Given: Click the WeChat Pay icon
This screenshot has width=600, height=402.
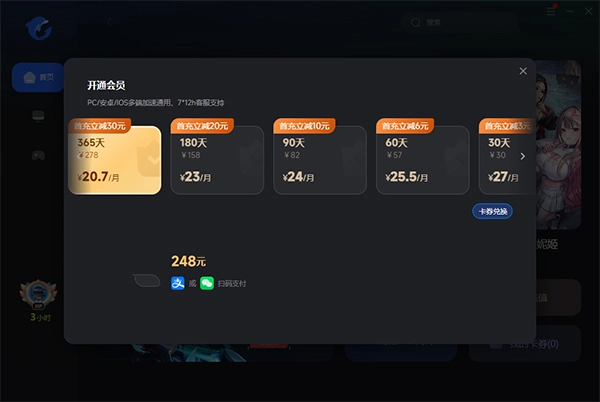Looking at the screenshot, I should coord(207,283).
